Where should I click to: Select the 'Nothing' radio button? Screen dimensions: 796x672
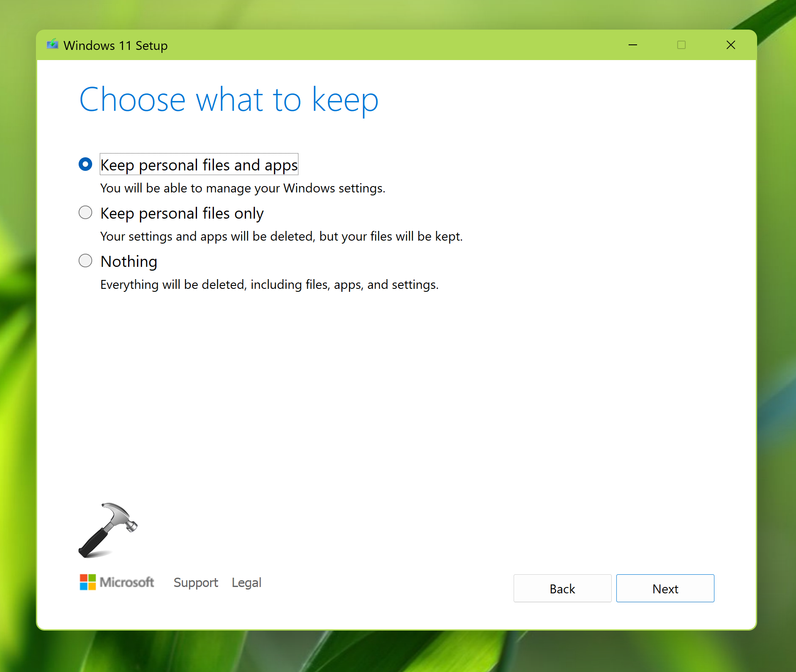[85, 261]
